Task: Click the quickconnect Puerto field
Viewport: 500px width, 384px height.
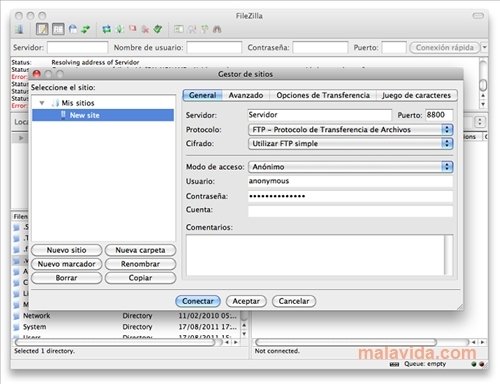Action: 394,48
